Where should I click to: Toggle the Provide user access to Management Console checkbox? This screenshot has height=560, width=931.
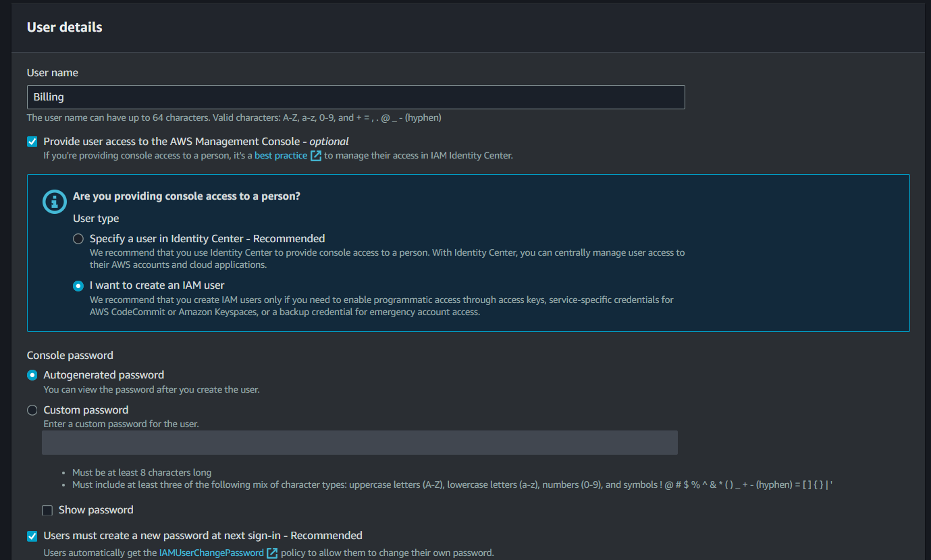click(32, 142)
